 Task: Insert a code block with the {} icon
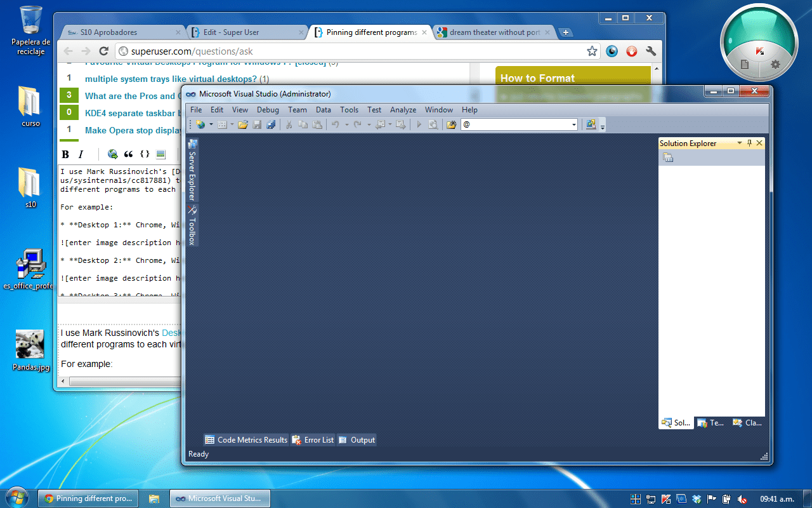tap(144, 154)
